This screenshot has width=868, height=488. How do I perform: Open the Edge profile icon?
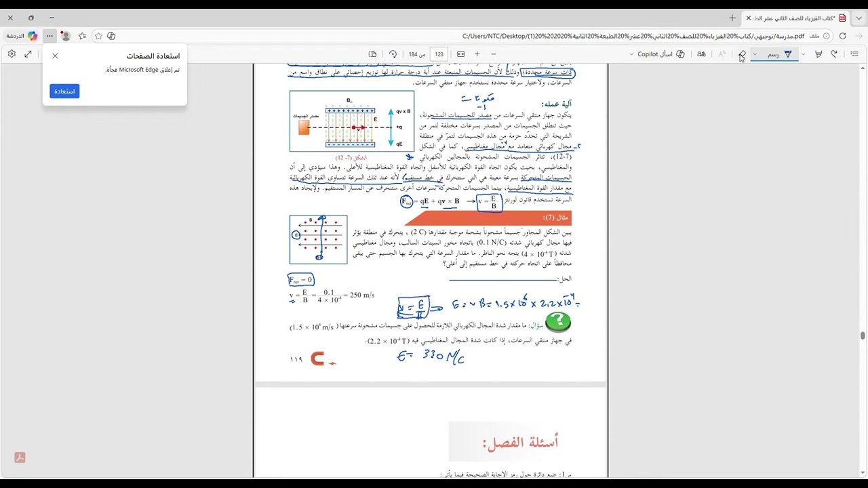(65, 36)
